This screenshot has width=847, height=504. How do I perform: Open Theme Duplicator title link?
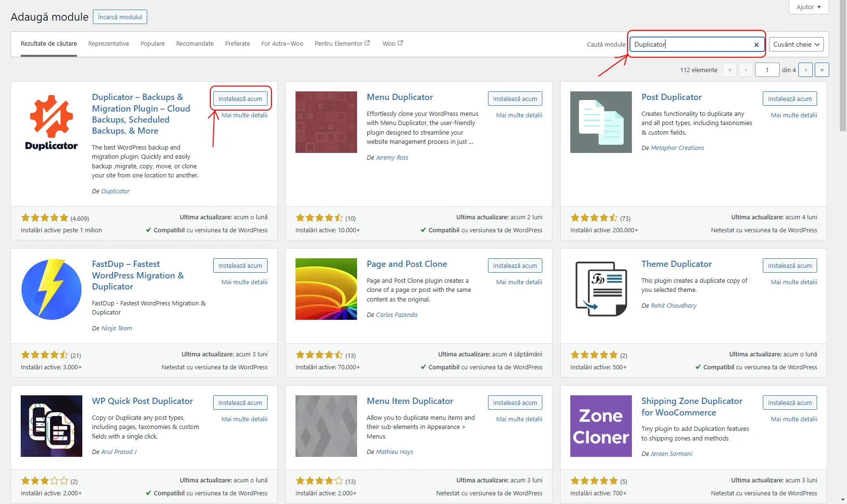[677, 264]
